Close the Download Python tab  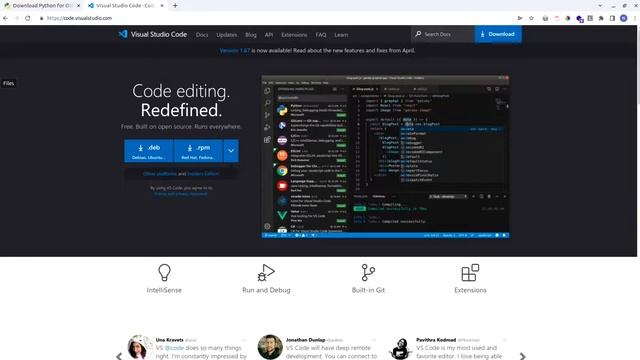78,6
